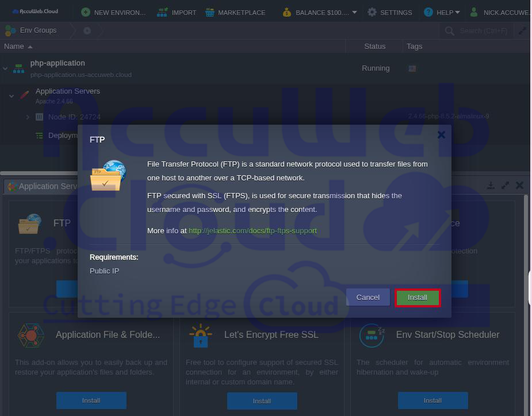This screenshot has width=532, height=416.
Task: Maximize the add-ons panel with expand icon
Action: coord(505,186)
